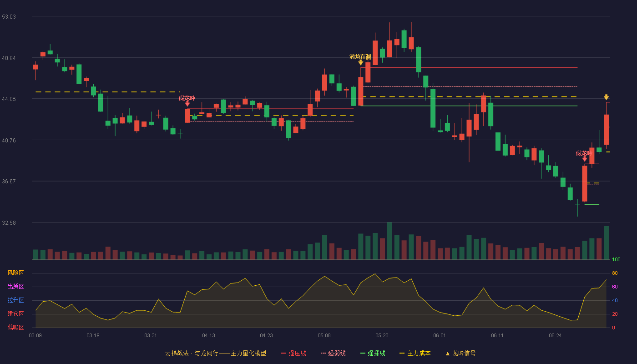
Task: Click the 53.03 price axis label
Action: tap(9, 17)
